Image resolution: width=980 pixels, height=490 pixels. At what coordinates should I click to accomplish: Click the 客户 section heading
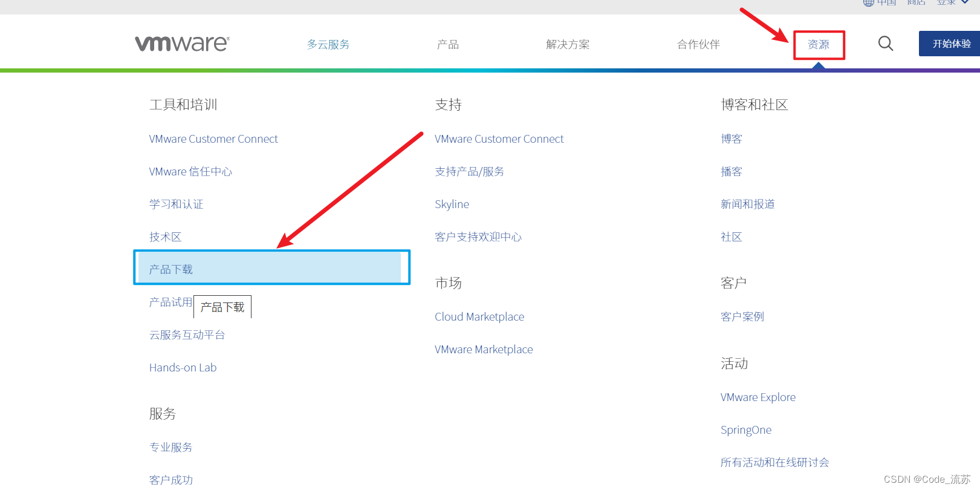[734, 283]
